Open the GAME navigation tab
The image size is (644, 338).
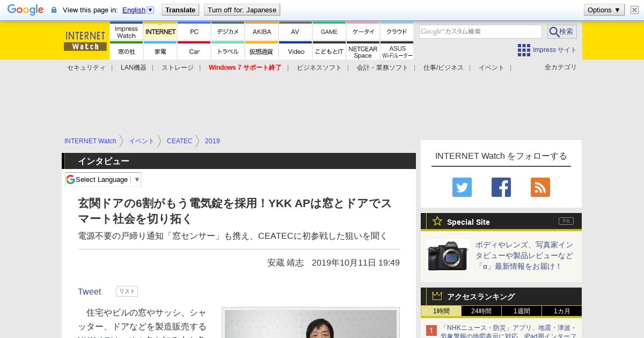click(329, 31)
